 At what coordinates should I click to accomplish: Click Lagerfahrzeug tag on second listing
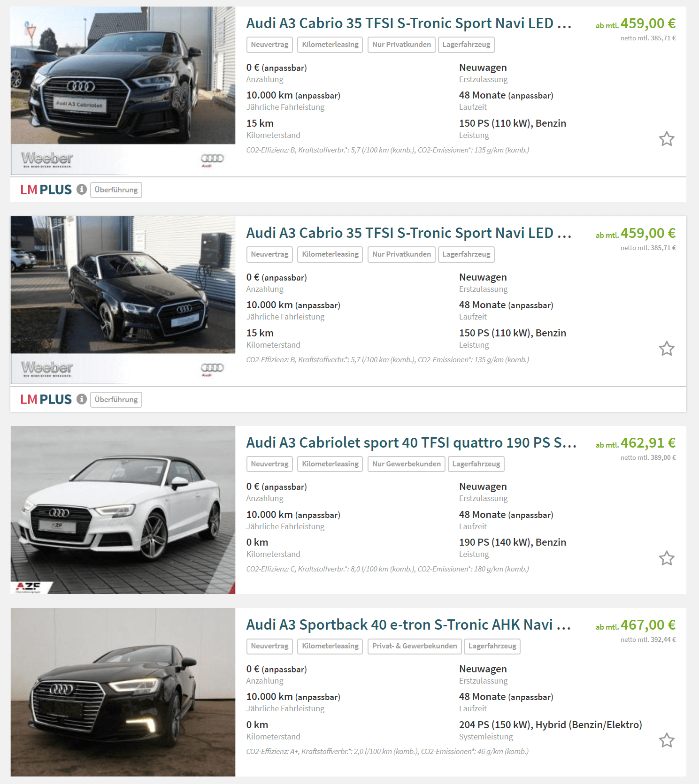pos(466,254)
